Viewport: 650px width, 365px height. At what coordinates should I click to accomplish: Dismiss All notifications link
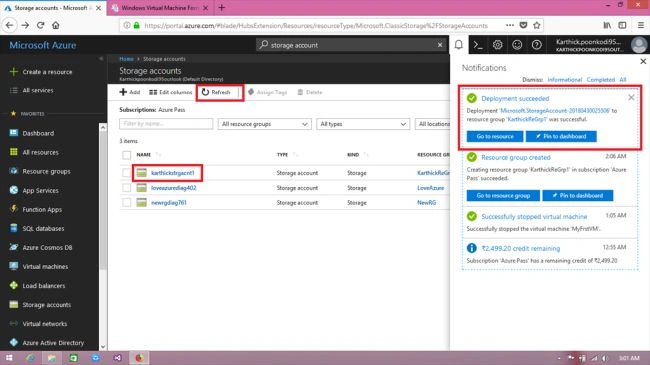pos(623,80)
